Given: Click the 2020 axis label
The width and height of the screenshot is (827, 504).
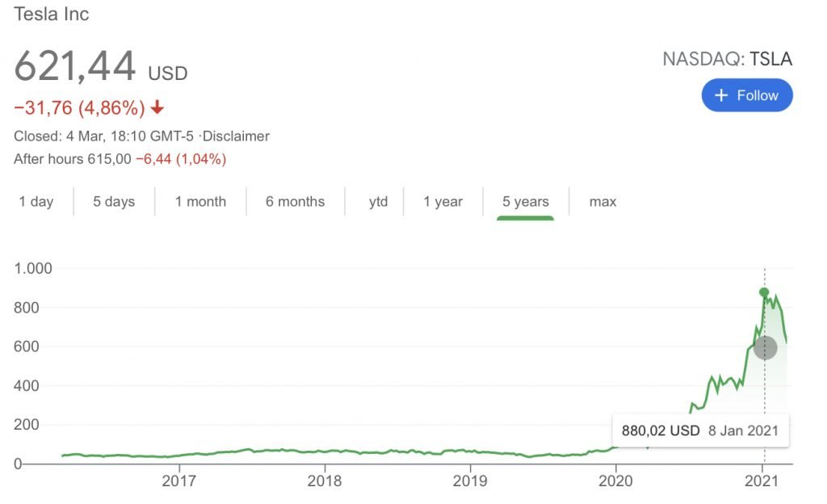Looking at the screenshot, I should [x=615, y=481].
